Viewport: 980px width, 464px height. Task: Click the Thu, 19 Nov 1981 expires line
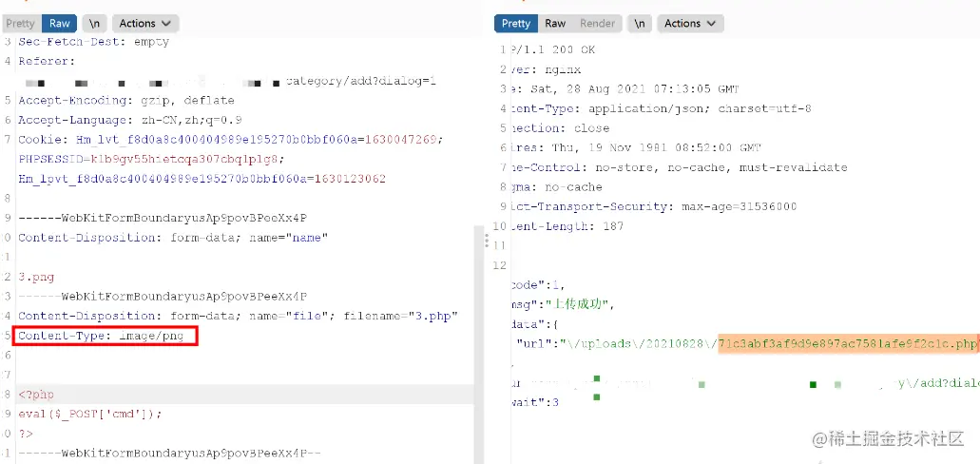pyautogui.click(x=635, y=147)
